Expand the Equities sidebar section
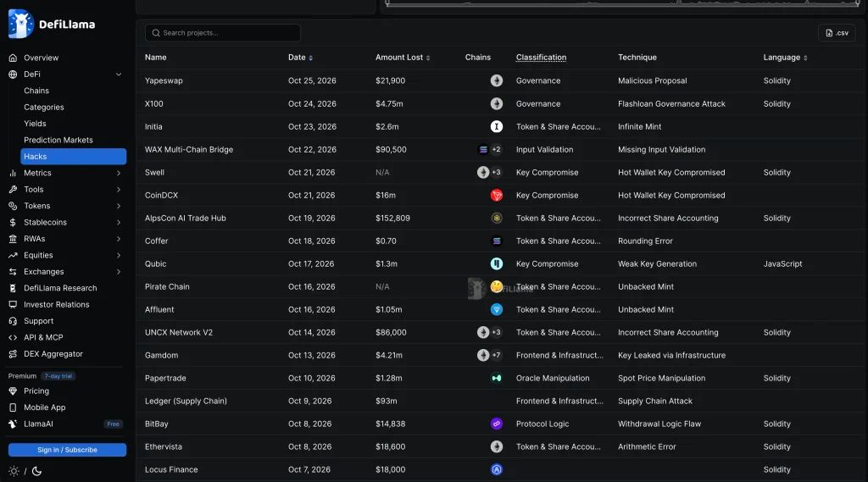This screenshot has height=482, width=868. click(119, 255)
